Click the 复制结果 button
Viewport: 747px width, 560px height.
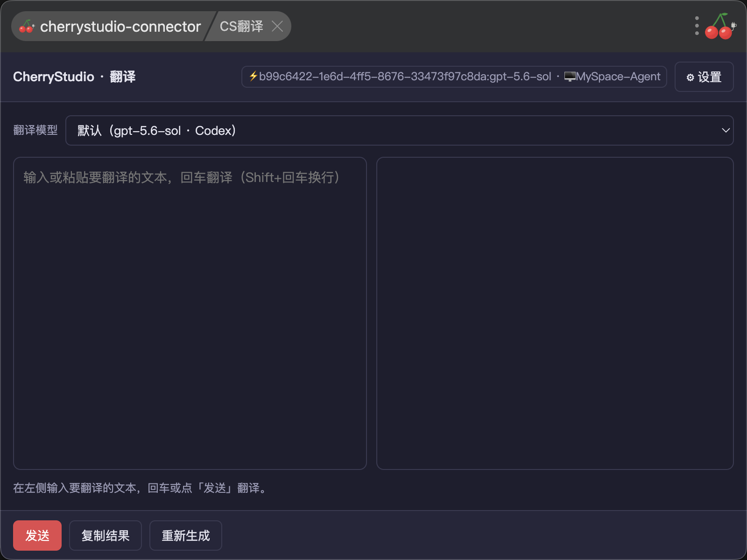[106, 535]
